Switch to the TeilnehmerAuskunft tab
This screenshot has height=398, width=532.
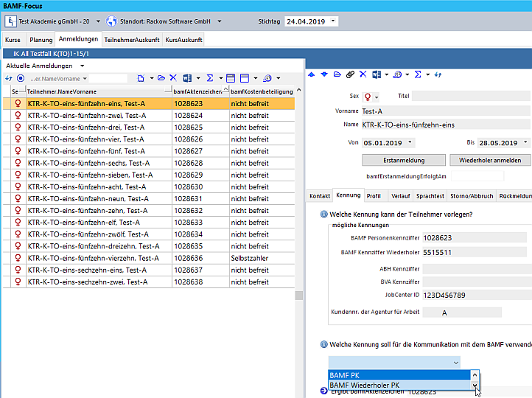132,40
